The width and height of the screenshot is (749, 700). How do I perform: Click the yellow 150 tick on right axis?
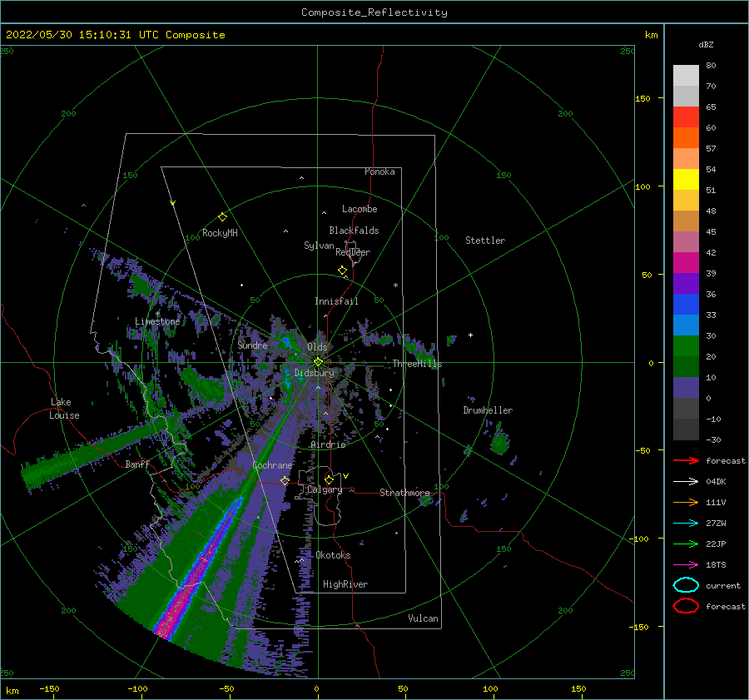[x=643, y=98]
